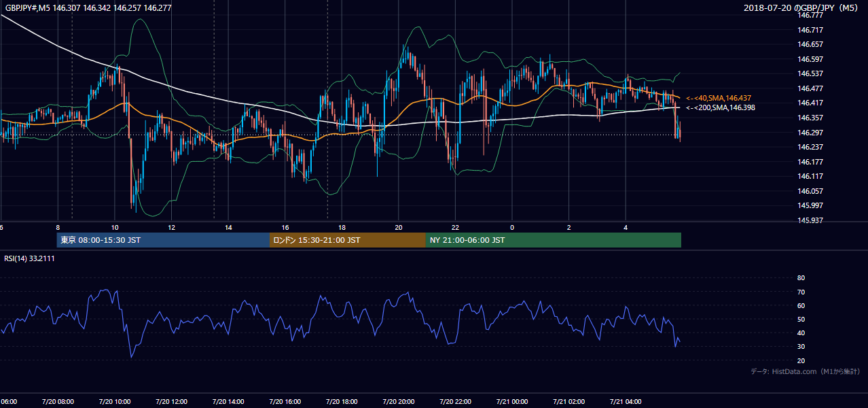The width and height of the screenshot is (868, 408).
Task: Click hour label 0 under the price chart
Action: (512, 228)
